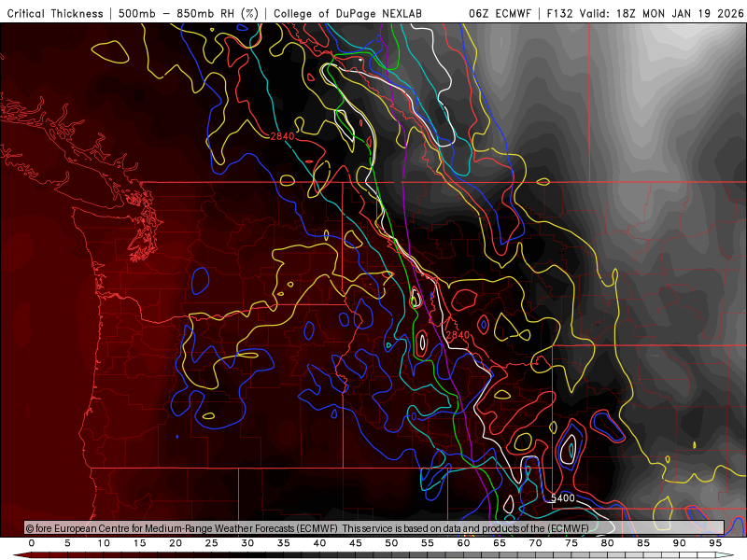The height and width of the screenshot is (560, 747).
Task: Click the '50' colorbar scale value
Action: click(x=391, y=543)
